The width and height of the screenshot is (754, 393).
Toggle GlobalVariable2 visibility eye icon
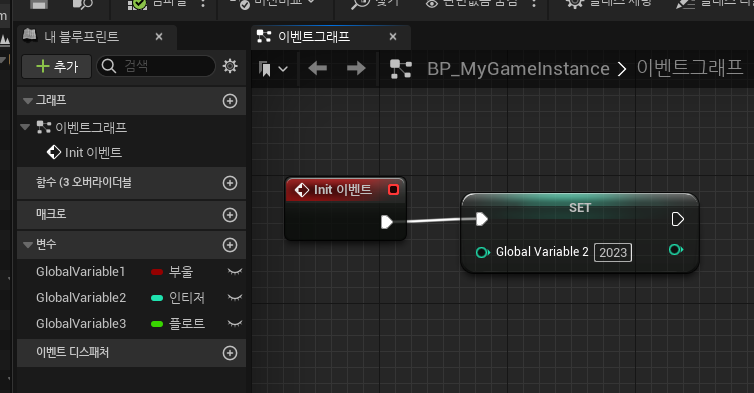pyautogui.click(x=235, y=298)
